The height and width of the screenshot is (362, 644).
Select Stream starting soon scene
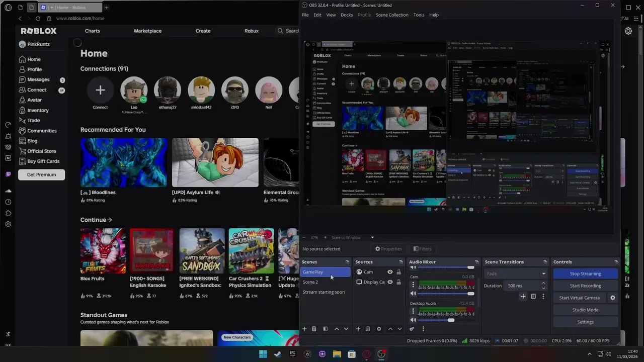325,292
